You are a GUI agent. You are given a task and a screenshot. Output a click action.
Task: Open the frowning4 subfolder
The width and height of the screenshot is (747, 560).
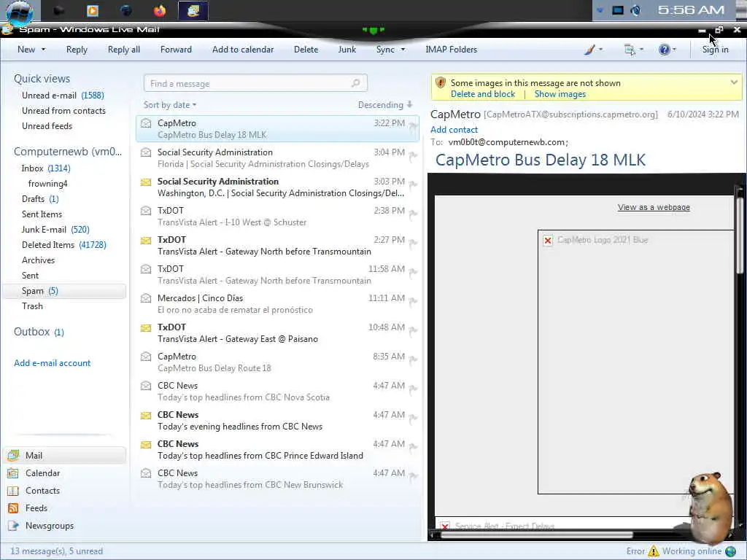pos(47,183)
